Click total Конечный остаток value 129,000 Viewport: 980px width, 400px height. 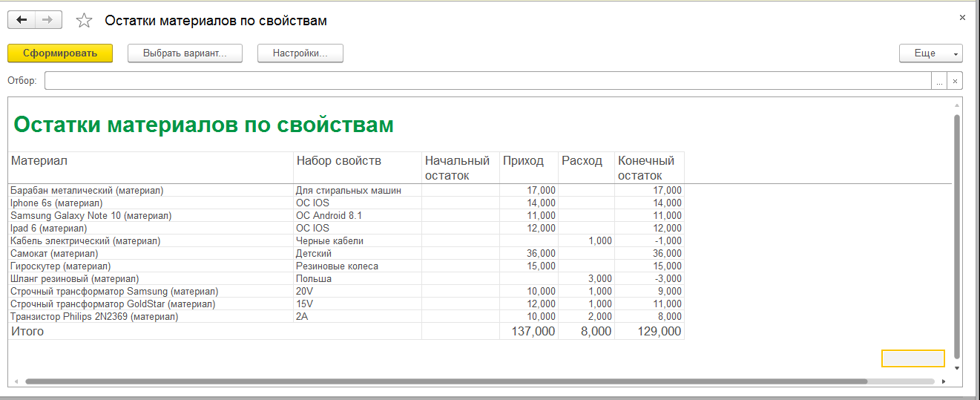pos(649,332)
